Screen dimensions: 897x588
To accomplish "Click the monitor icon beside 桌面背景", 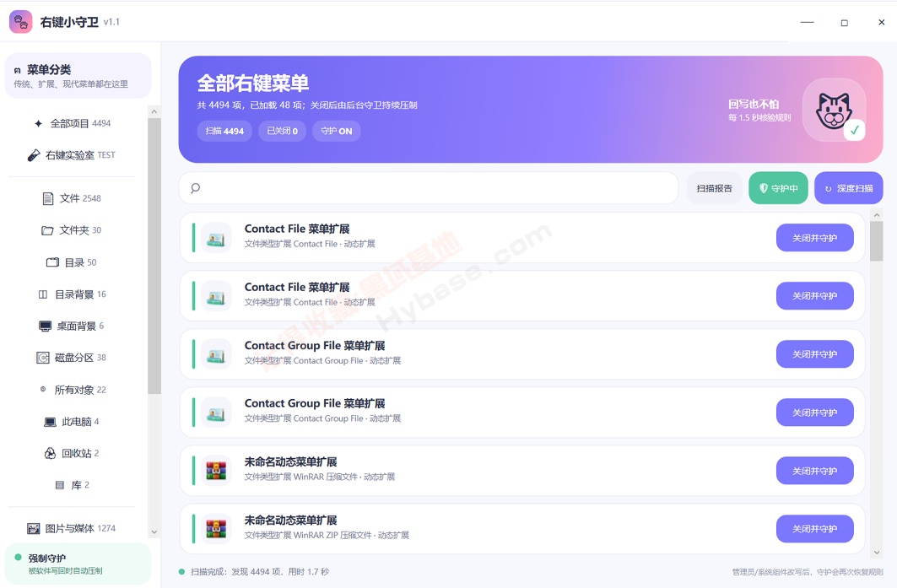I will 46,326.
